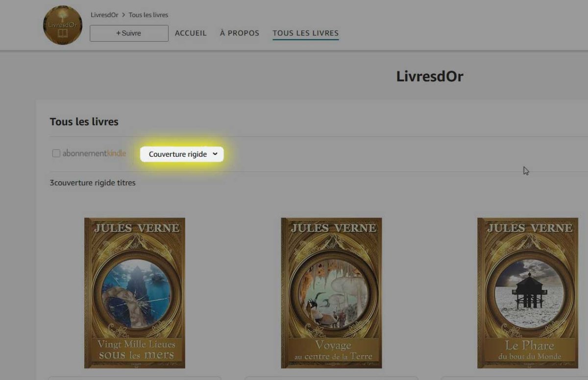Follow the LivresdOr breadcrumb link
Viewport: 588px width, 380px height.
pyautogui.click(x=104, y=15)
